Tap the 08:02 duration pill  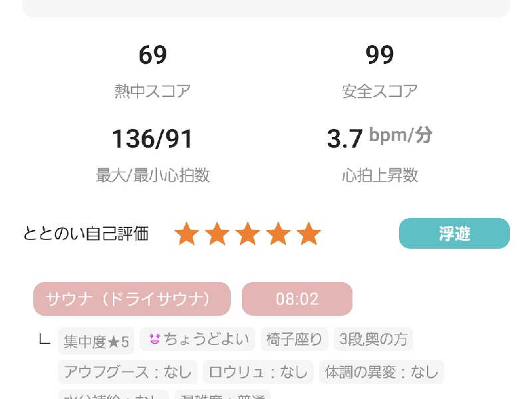pyautogui.click(x=297, y=299)
